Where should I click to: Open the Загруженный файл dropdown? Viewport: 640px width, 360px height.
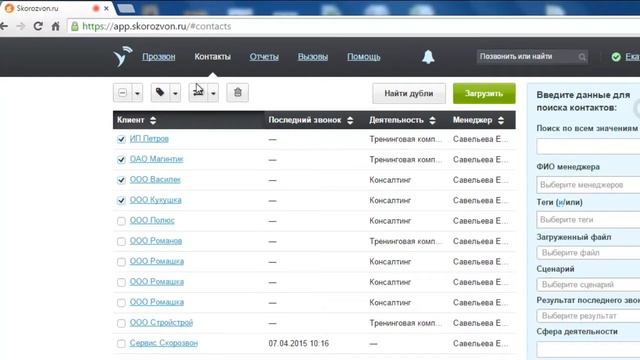pyautogui.click(x=588, y=253)
